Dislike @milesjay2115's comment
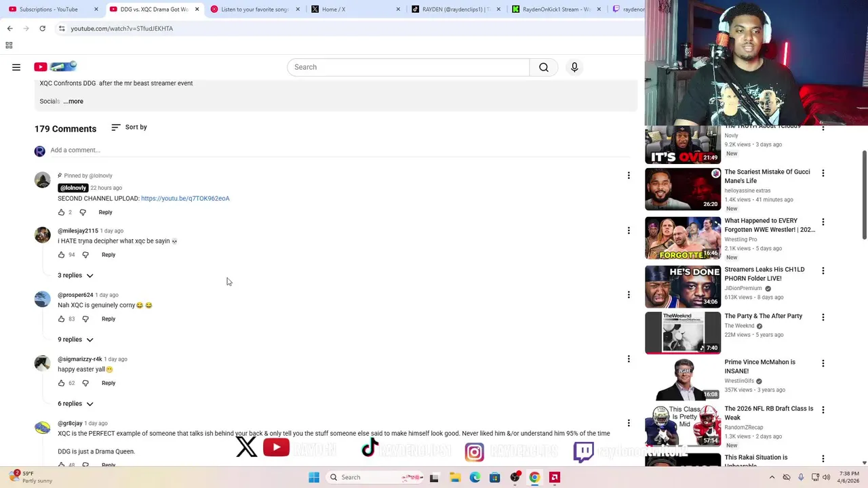The width and height of the screenshot is (868, 488). pos(85,255)
